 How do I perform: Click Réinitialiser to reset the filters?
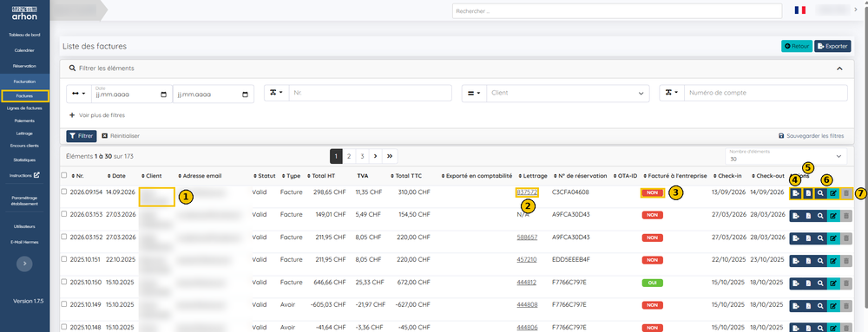pos(121,136)
